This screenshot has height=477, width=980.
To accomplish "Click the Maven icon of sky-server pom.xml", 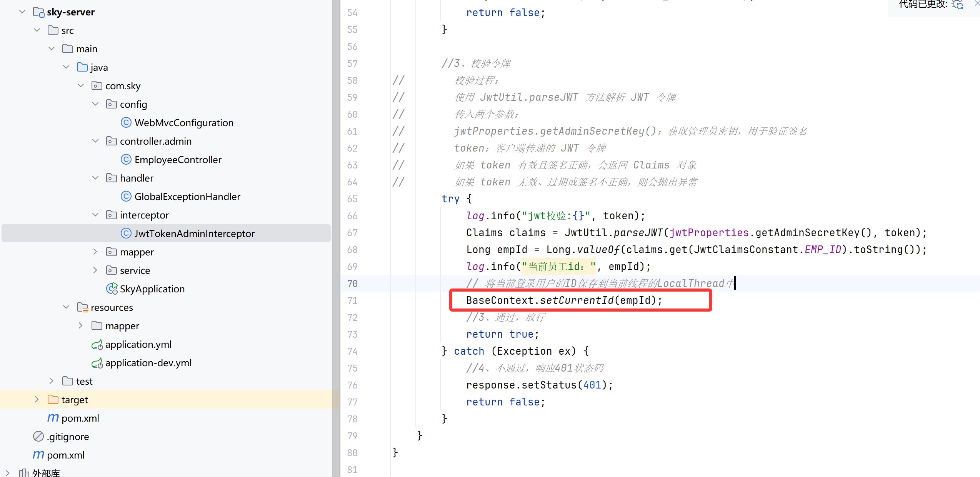I will (53, 418).
